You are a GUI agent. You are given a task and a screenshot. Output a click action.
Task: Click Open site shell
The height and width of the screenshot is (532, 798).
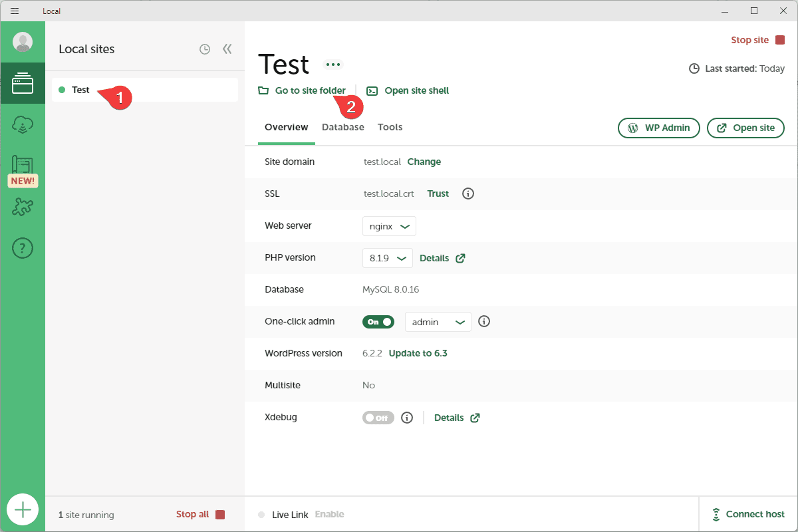click(x=408, y=90)
